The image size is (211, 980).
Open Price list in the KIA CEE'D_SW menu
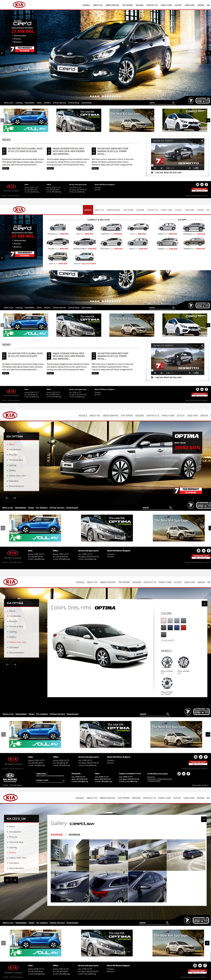[x=13, y=837]
